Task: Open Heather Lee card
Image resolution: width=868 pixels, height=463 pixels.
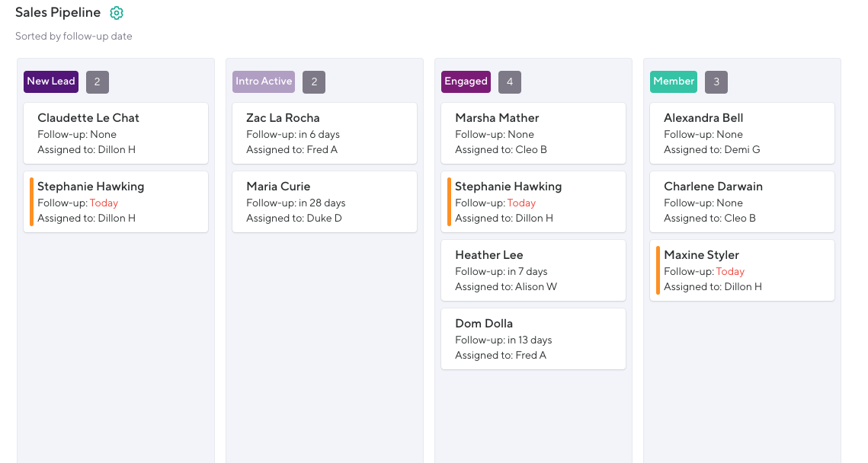Action: 533,270
